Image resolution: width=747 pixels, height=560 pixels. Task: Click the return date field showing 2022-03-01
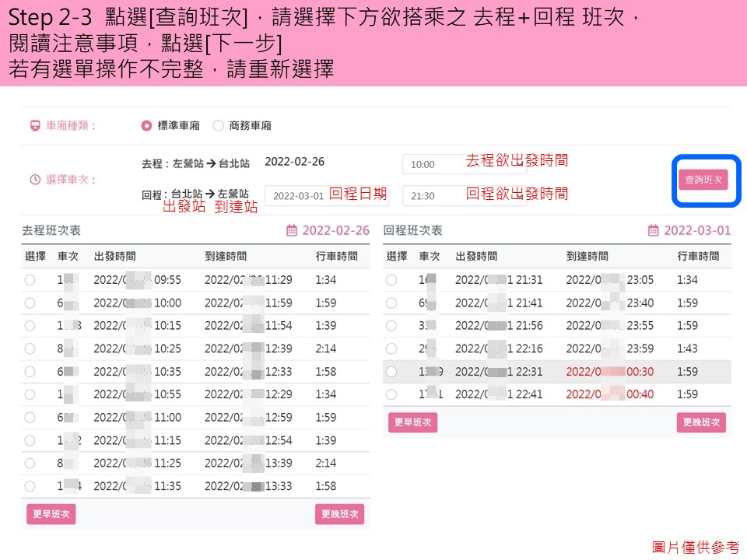click(298, 196)
